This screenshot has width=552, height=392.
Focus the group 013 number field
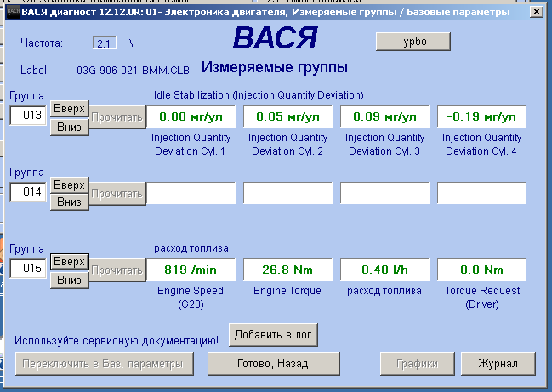point(27,116)
